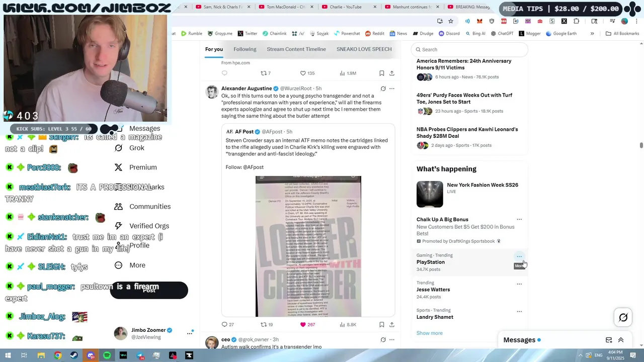Open the Drudge bookmark
644x362 pixels.
(423, 34)
